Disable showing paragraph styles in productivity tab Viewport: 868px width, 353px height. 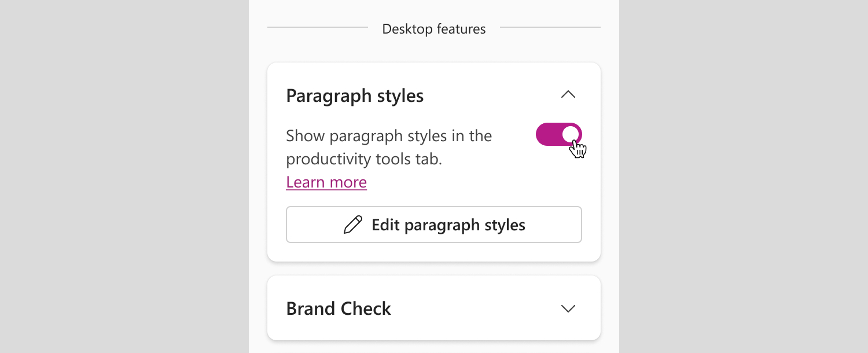click(x=559, y=134)
